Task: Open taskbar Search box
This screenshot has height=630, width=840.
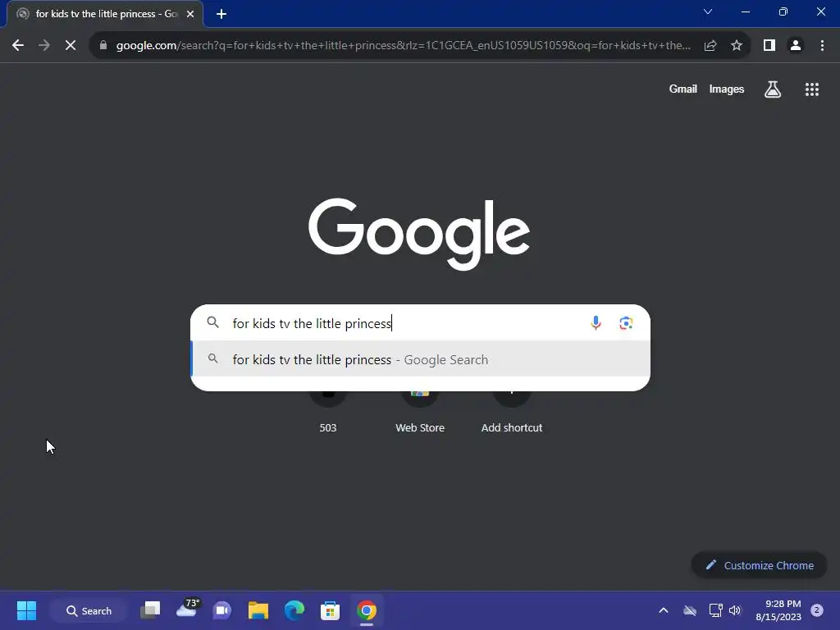Action: (89, 610)
